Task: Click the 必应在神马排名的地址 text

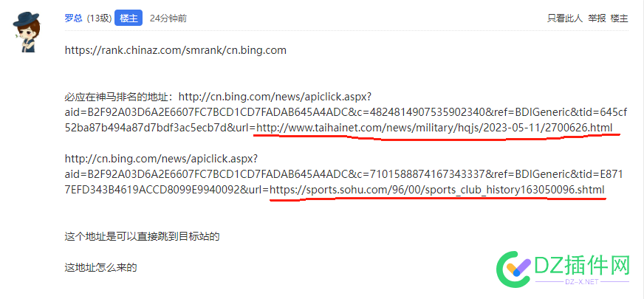Action: 118,97
